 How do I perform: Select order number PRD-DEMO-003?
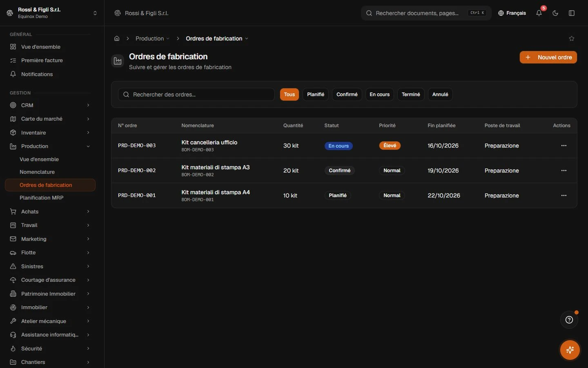click(137, 146)
